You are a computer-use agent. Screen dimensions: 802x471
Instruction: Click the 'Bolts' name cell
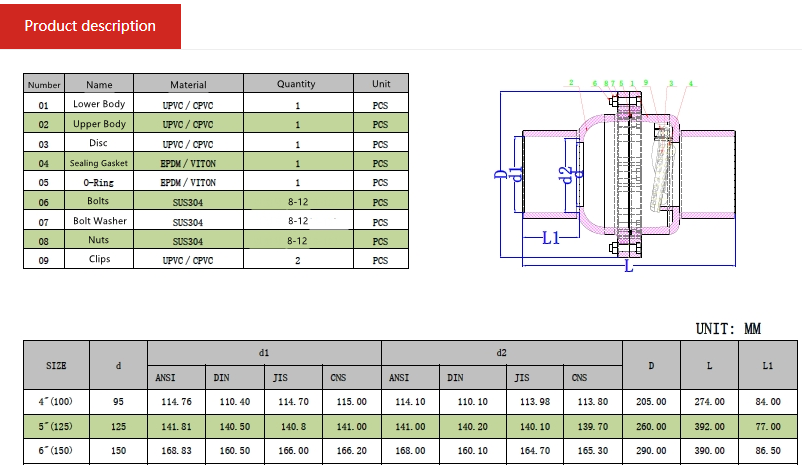[x=99, y=201]
